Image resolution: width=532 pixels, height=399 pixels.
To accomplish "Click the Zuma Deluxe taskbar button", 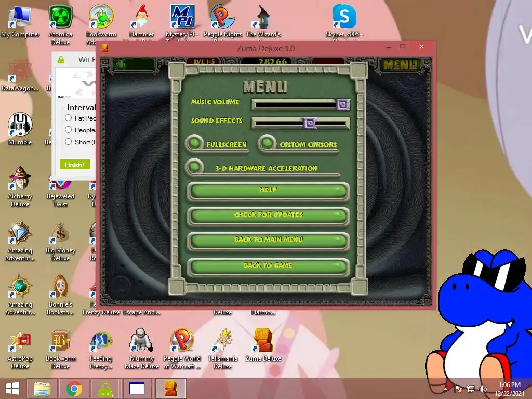I will pyautogui.click(x=170, y=389).
